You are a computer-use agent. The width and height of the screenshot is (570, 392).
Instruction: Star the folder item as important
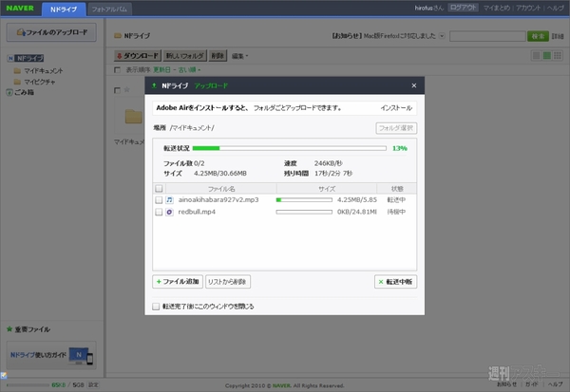coord(127,89)
